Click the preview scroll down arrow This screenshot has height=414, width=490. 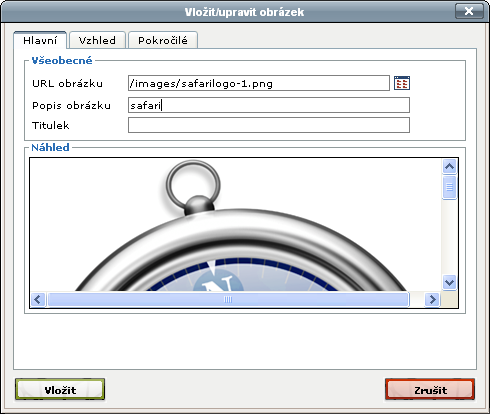[449, 283]
